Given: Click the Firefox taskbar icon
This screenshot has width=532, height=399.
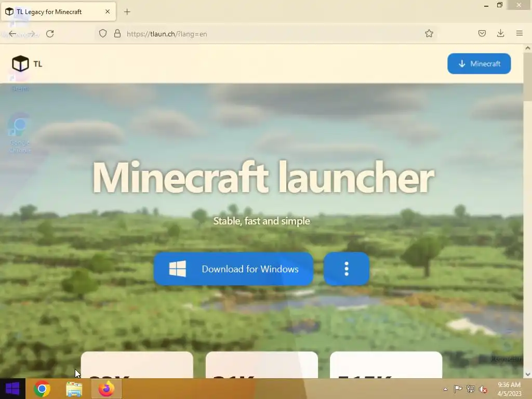Looking at the screenshot, I should click(x=106, y=389).
